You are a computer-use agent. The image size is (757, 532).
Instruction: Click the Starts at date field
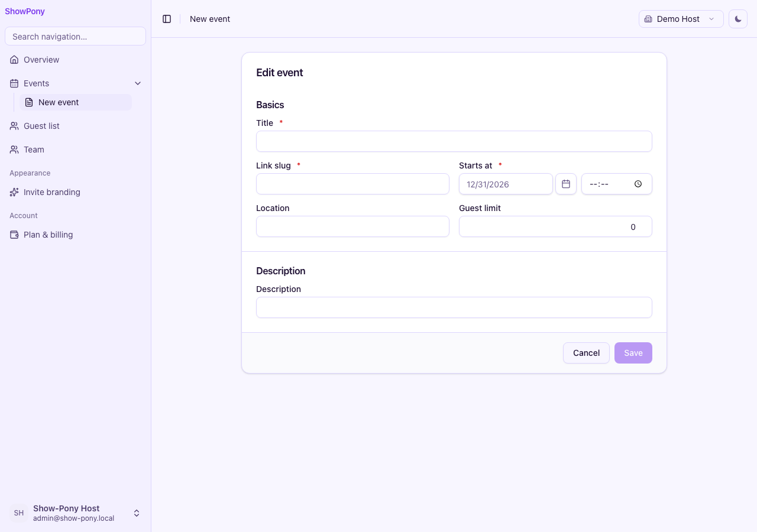(x=506, y=184)
